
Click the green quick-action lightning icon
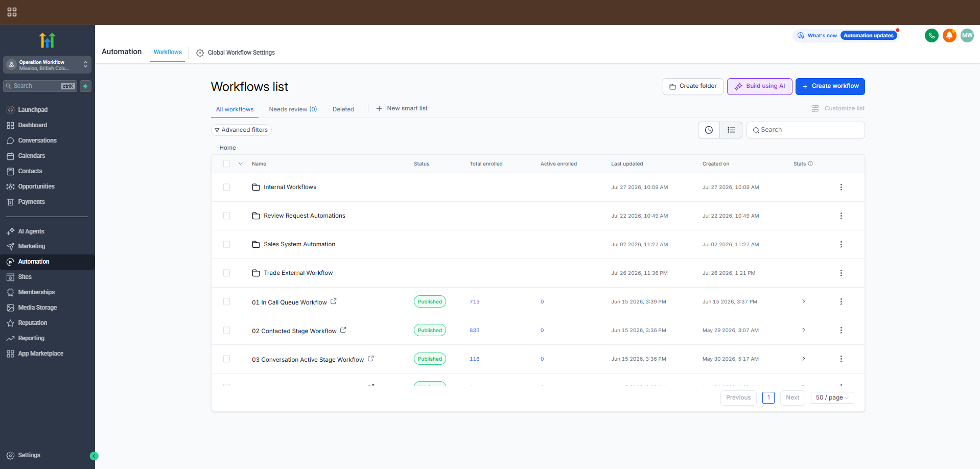[86, 86]
